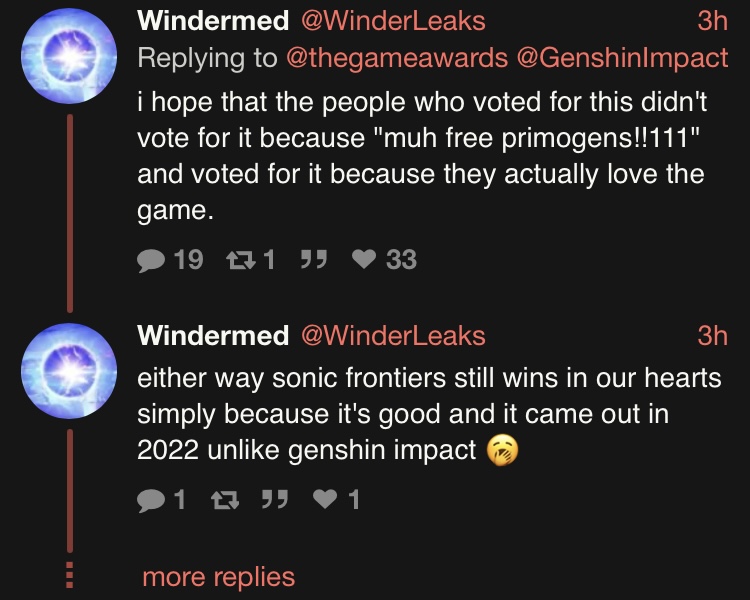Click Windermed display name on second tweet
The width and height of the screenshot is (750, 600).
[213, 336]
